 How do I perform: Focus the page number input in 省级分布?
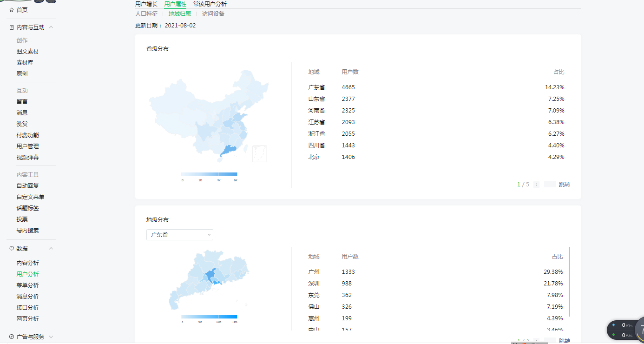550,185
